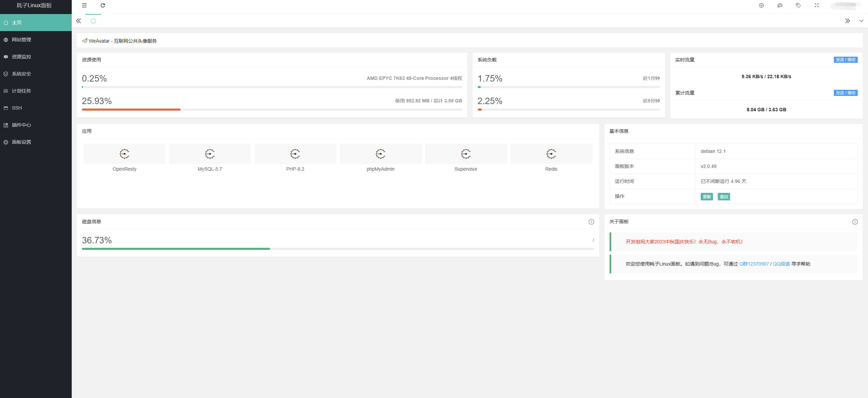Open the Q群12370907 link

pyautogui.click(x=754, y=264)
